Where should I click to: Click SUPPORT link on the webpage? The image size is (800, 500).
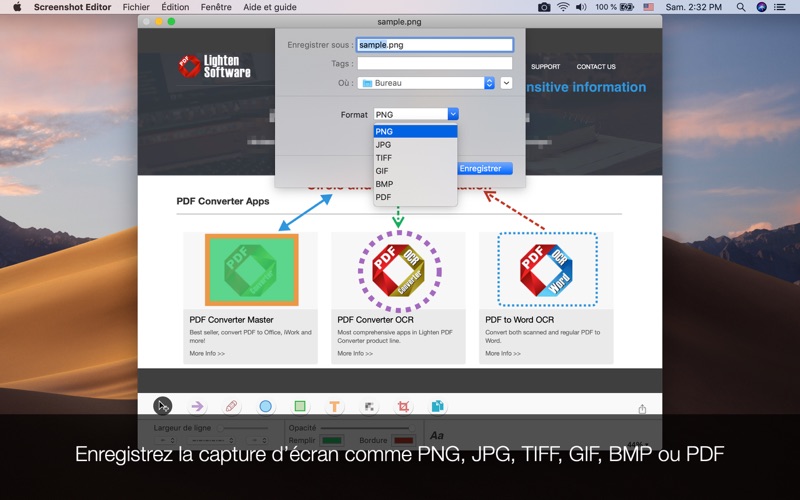545,66
